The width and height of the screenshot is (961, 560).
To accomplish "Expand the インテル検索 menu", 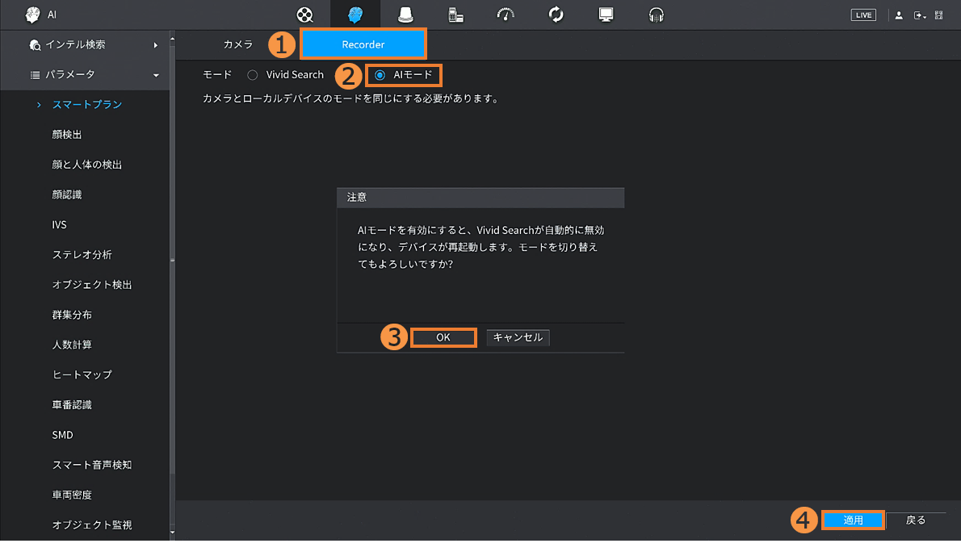I will [x=93, y=44].
